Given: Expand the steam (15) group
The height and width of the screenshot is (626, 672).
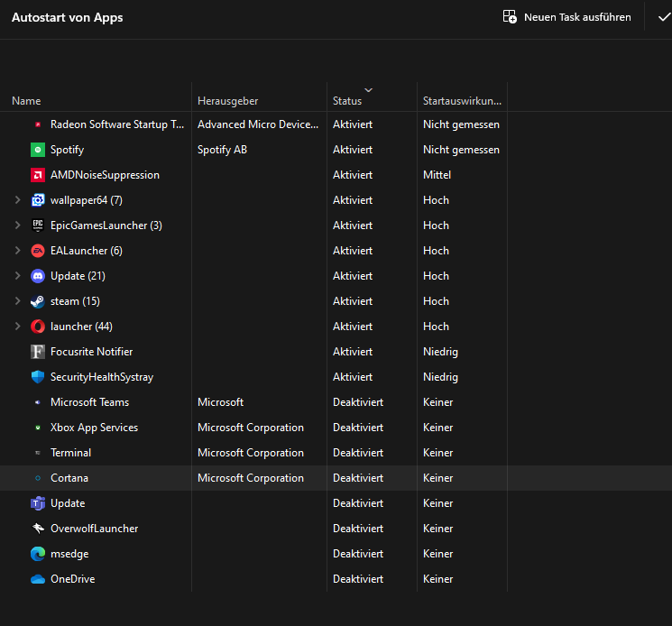Looking at the screenshot, I should [17, 301].
